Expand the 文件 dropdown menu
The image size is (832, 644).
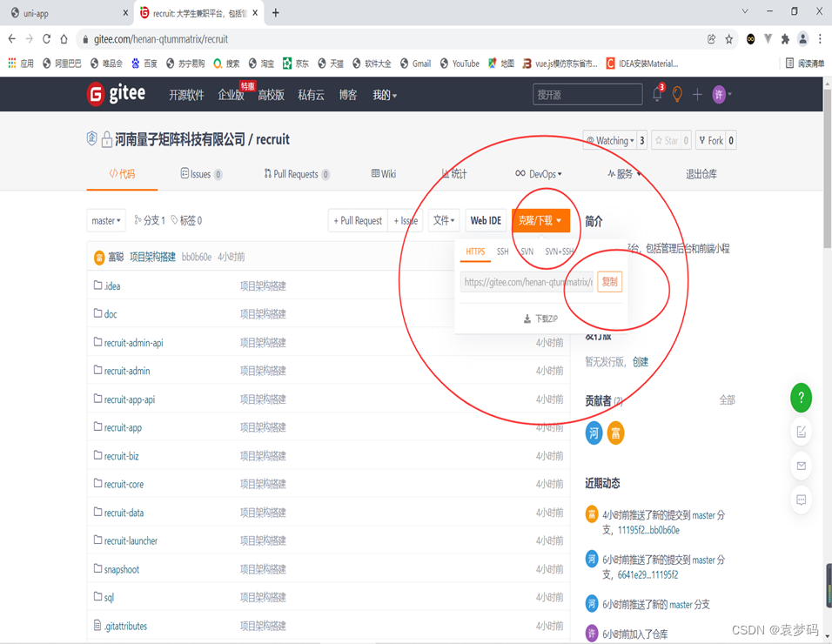(x=443, y=220)
